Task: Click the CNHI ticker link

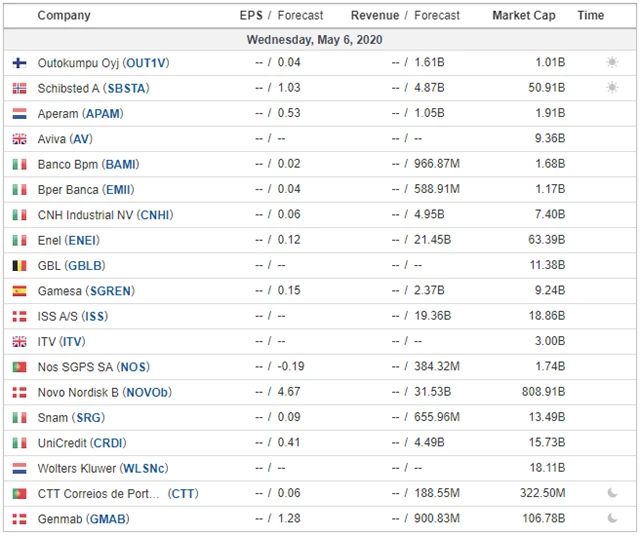Action: 156,215
